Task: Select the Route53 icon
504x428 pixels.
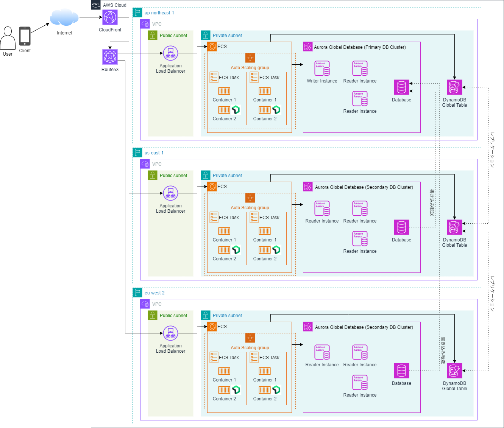Action: (110, 57)
